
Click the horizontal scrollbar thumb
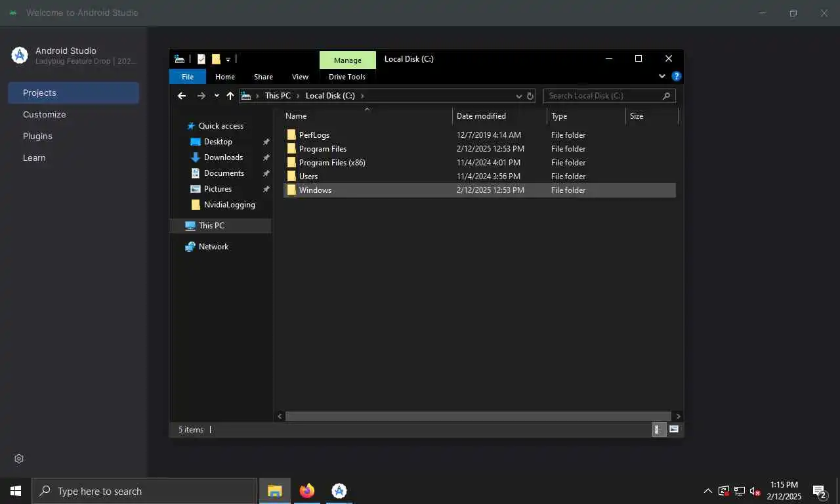(x=478, y=417)
